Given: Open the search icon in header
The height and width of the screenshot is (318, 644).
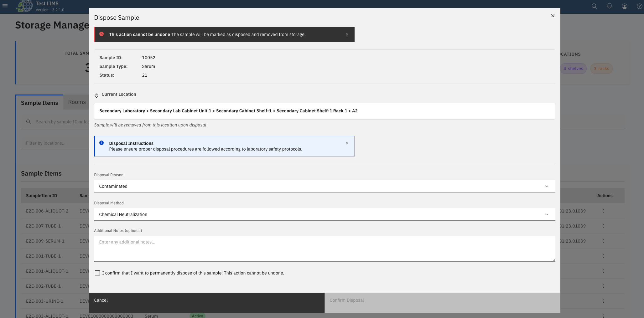Looking at the screenshot, I should (594, 6).
